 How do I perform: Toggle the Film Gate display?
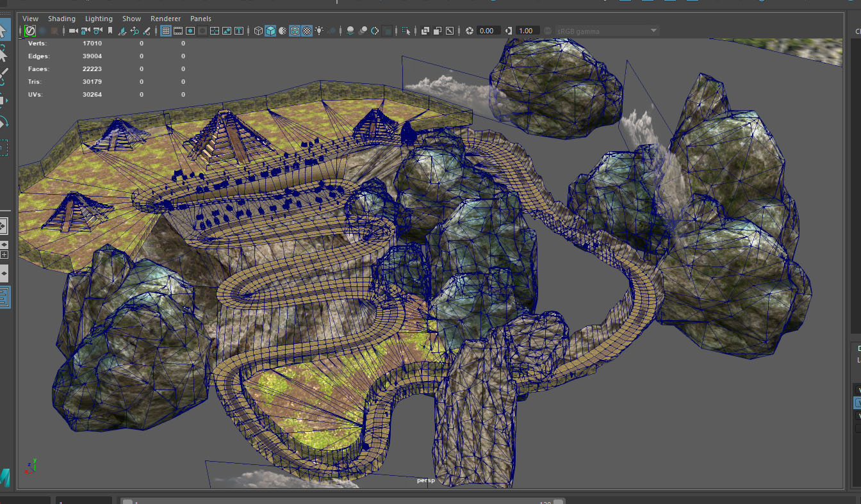178,31
